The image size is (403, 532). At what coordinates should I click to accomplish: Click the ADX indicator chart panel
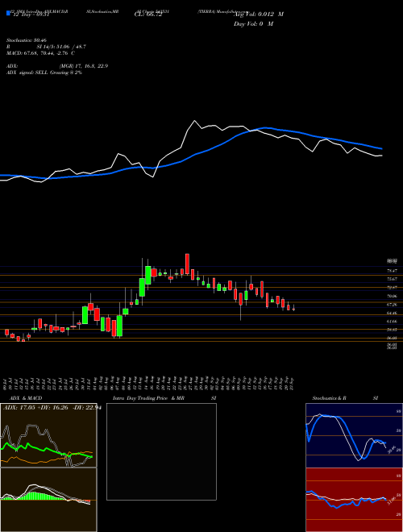[x=48, y=435]
